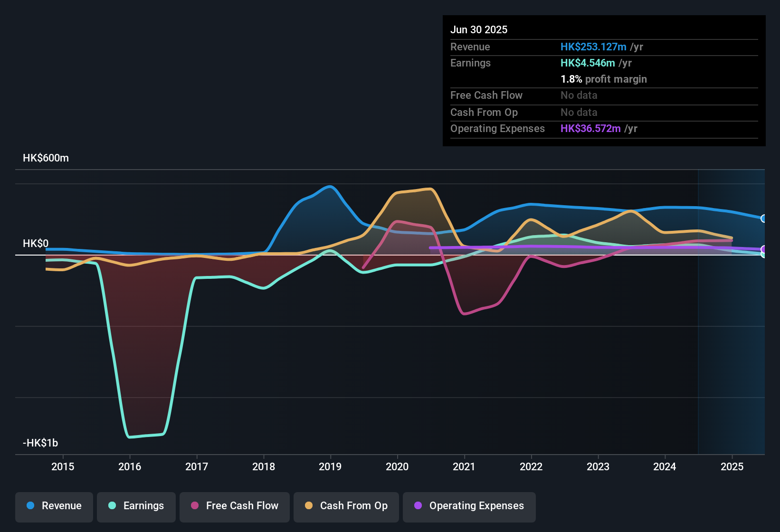Click the 2016 x-axis label
This screenshot has width=780, height=532.
pos(130,466)
